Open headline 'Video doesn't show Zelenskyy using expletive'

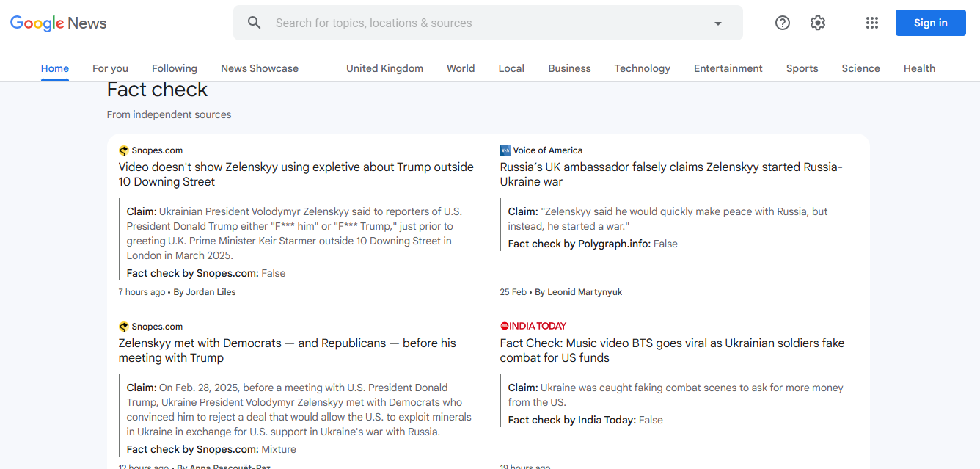(x=296, y=175)
